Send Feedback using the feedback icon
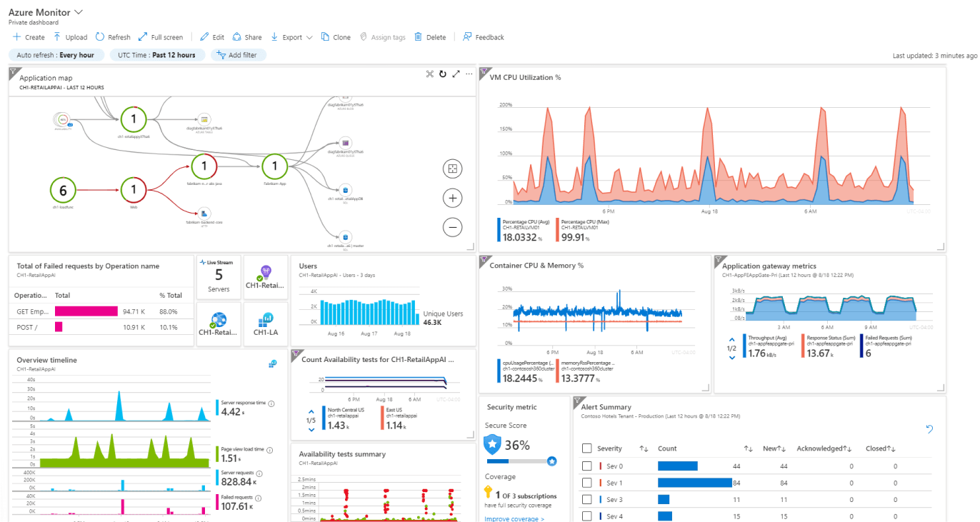980x522 pixels. click(x=468, y=37)
